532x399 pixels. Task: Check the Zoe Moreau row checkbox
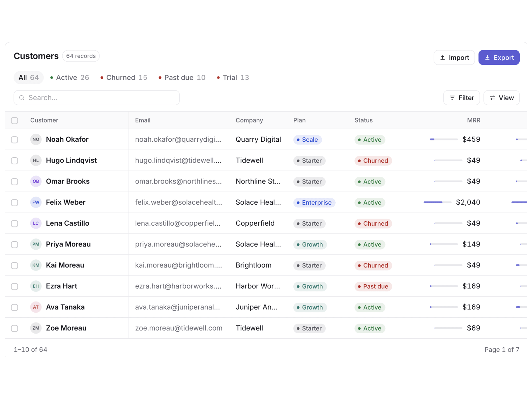point(14,328)
